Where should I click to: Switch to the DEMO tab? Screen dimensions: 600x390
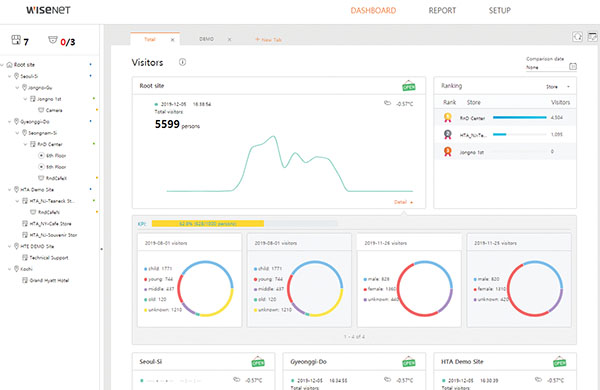pyautogui.click(x=206, y=39)
